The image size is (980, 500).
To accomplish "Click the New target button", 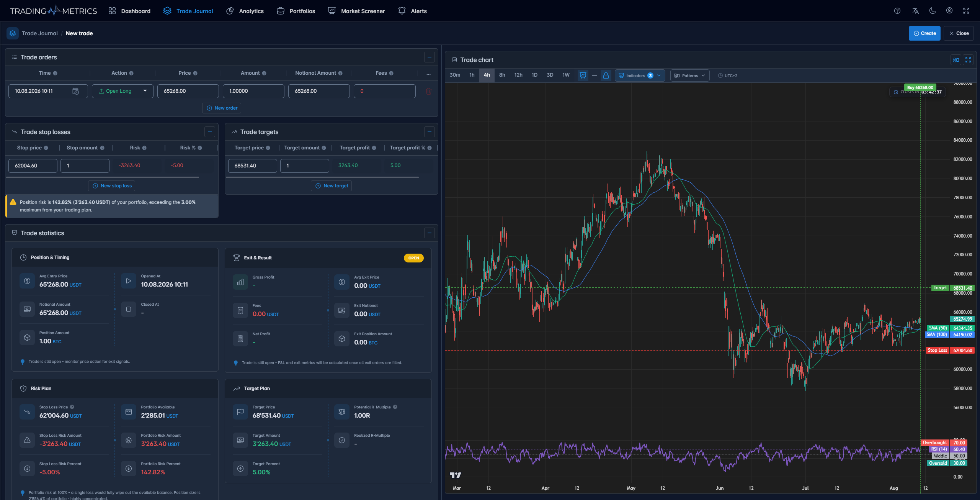I will pos(332,186).
